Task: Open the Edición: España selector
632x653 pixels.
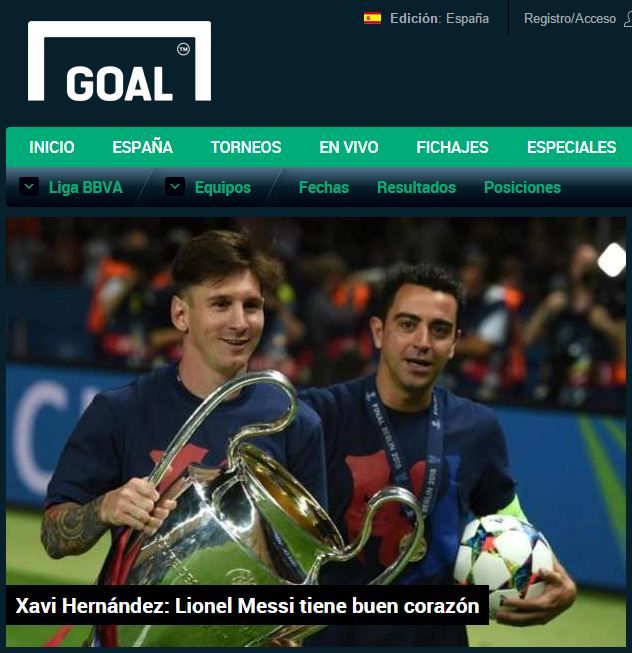Action: (439, 18)
